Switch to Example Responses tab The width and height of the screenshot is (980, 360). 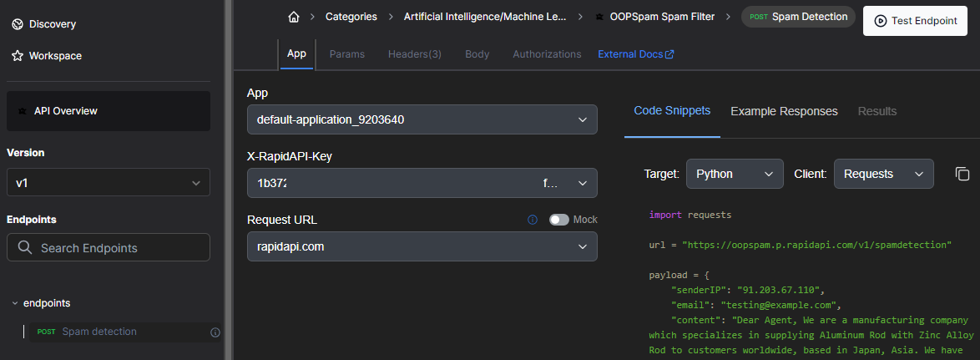point(784,111)
